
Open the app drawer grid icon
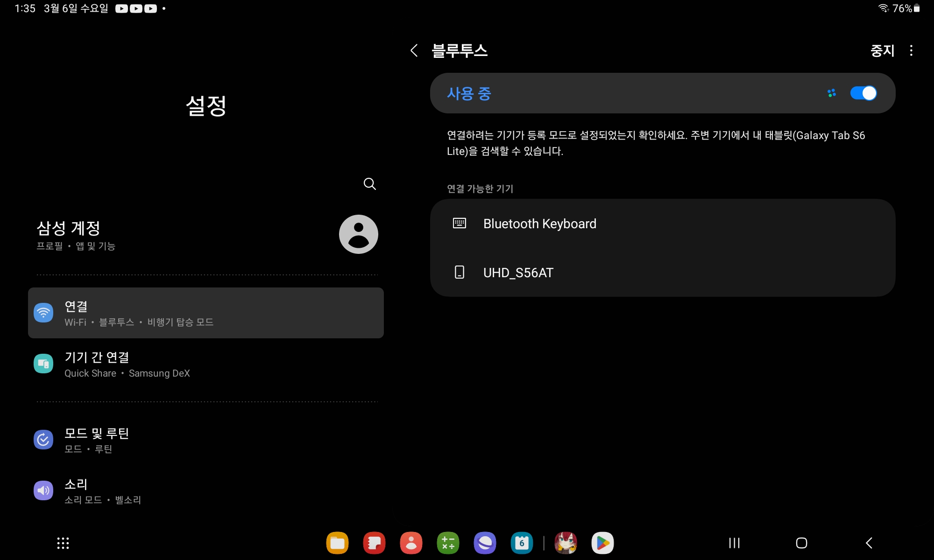click(x=63, y=543)
